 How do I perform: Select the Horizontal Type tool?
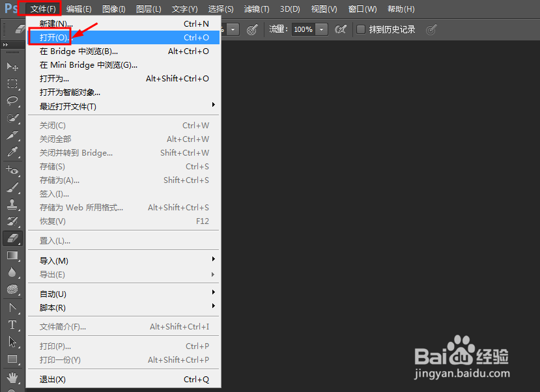[x=12, y=324]
